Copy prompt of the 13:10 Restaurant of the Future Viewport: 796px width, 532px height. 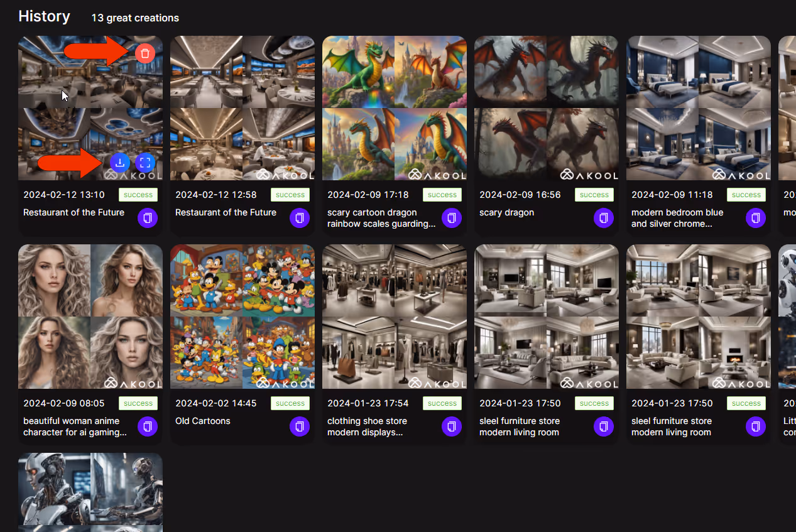148,218
